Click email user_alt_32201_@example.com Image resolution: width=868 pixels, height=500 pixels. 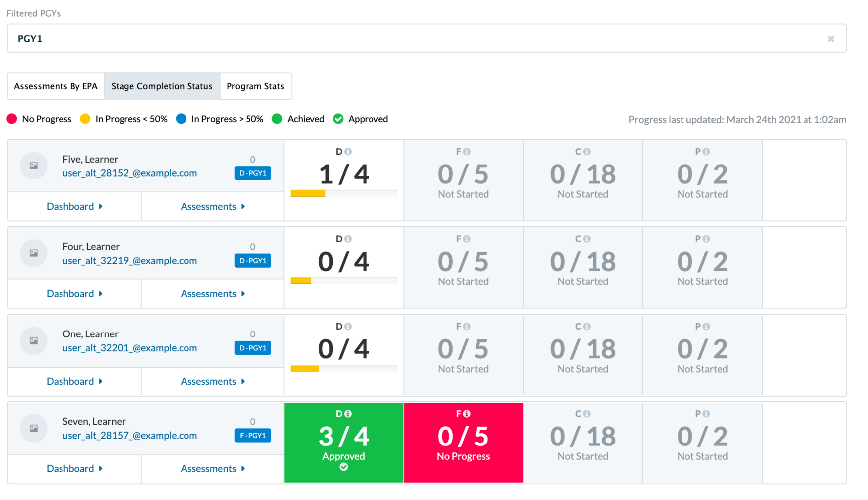click(x=129, y=348)
